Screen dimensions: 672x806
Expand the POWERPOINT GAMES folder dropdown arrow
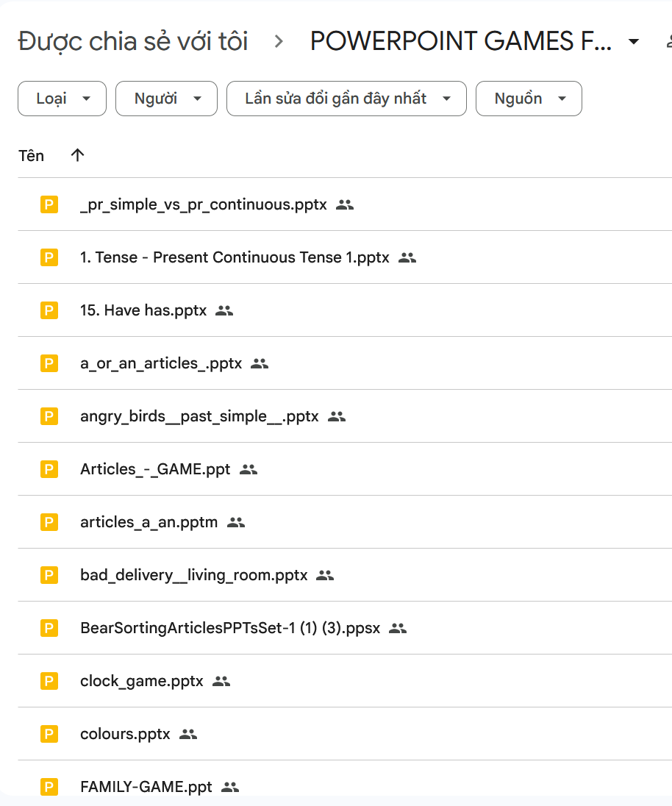tap(634, 42)
